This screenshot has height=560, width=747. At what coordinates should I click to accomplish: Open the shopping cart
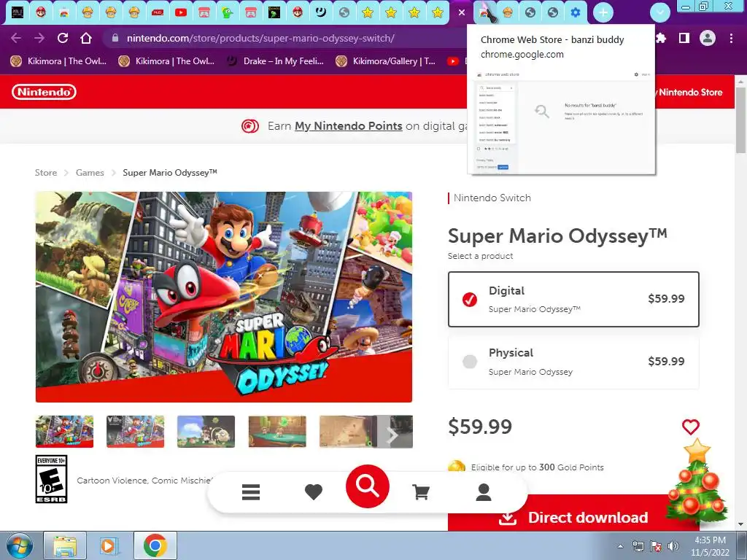click(x=421, y=492)
